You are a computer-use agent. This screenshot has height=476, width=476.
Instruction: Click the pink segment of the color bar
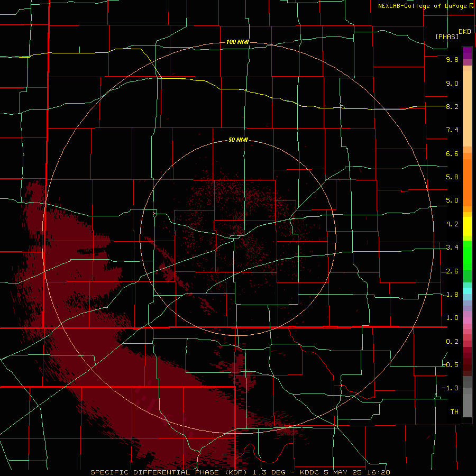(467, 321)
